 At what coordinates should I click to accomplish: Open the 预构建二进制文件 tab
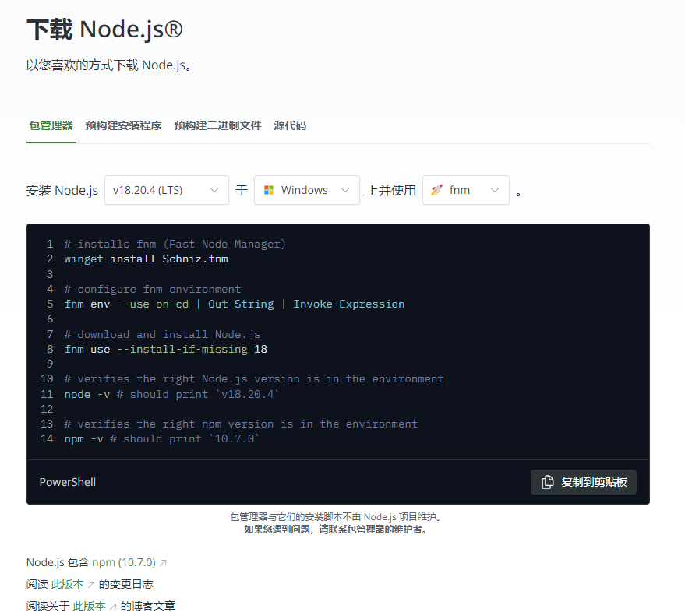[x=217, y=125]
